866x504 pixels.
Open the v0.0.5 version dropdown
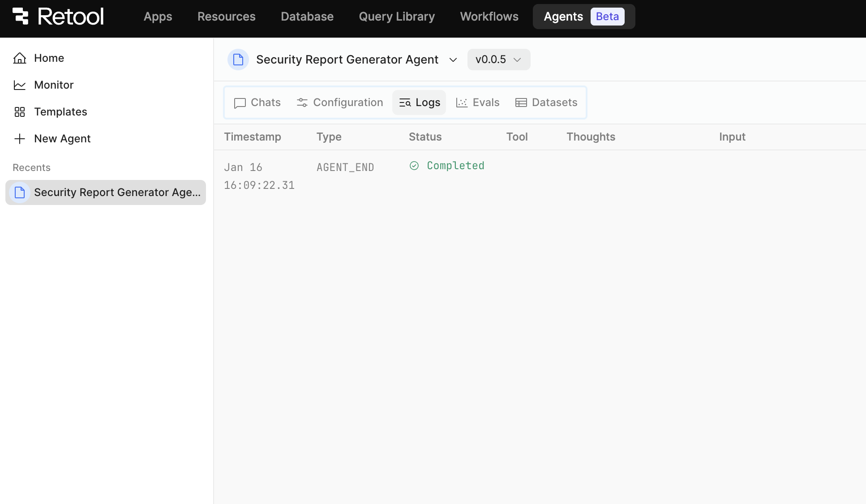498,60
